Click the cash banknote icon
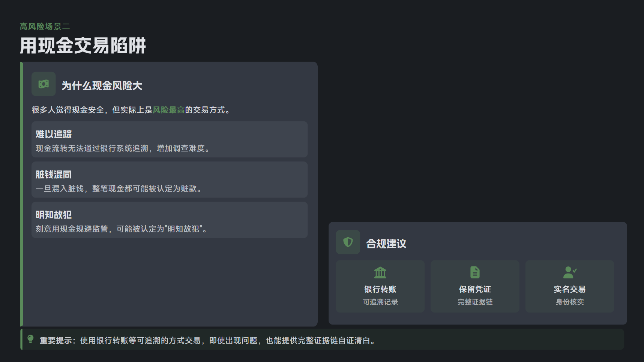Image resolution: width=644 pixels, height=362 pixels. pyautogui.click(x=44, y=84)
